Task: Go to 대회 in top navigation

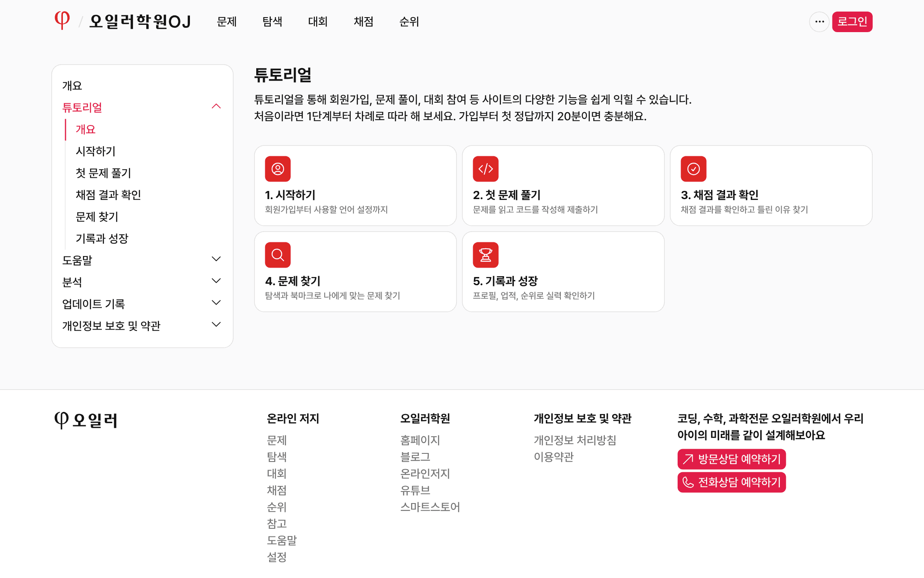Action: tap(318, 21)
